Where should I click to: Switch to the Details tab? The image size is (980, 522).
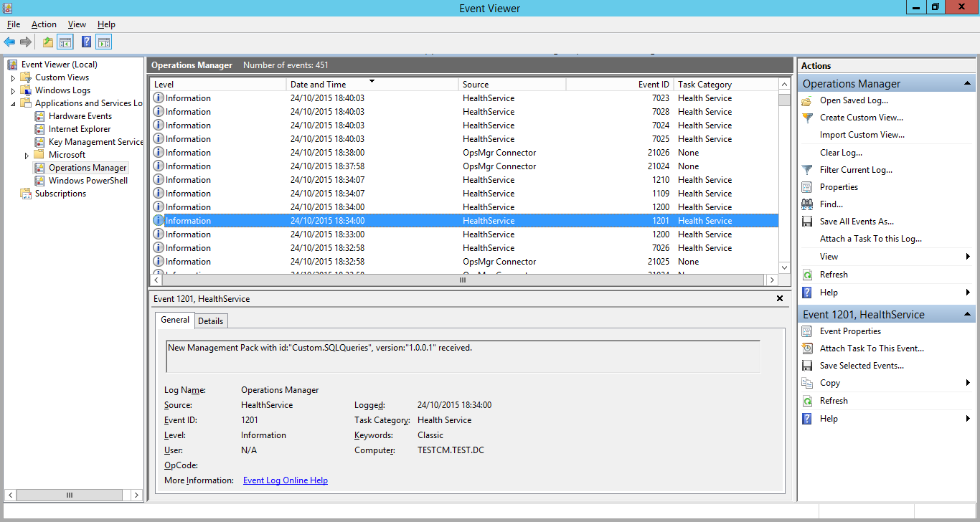[211, 321]
